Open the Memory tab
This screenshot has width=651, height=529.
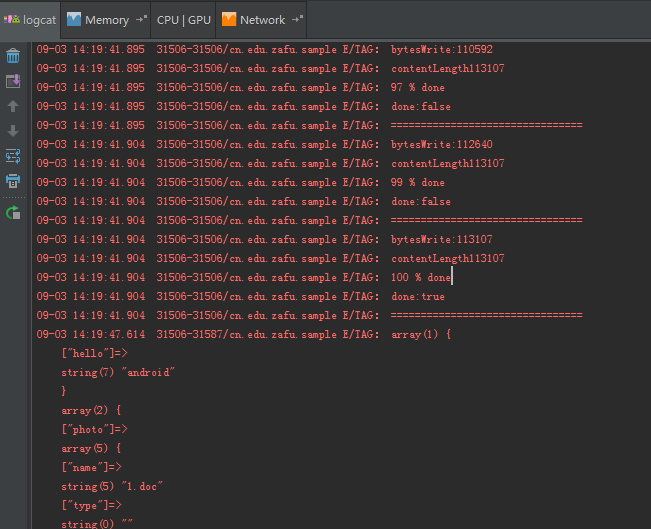(106, 20)
